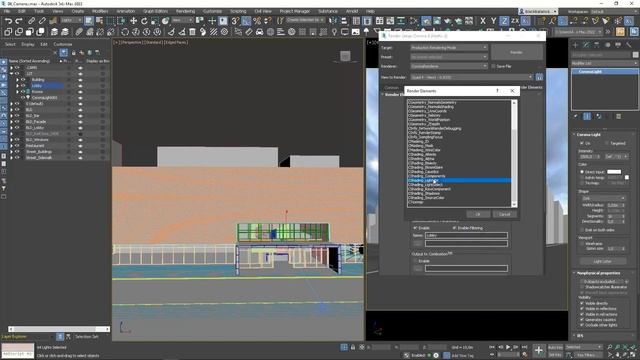Click the Undo arrow in the main toolbar
This screenshot has height=360, width=640.
tap(8, 20)
